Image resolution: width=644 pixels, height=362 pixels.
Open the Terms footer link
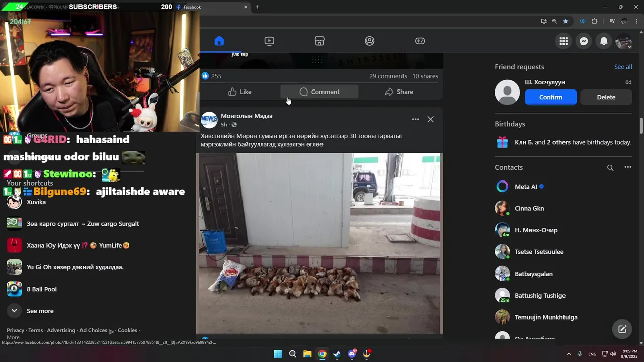point(35,330)
